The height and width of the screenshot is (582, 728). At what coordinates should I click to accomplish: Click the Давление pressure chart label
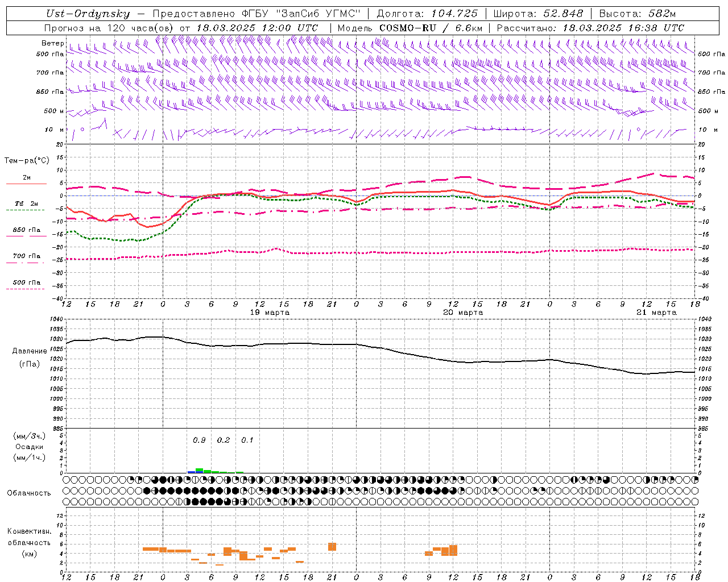[30, 351]
